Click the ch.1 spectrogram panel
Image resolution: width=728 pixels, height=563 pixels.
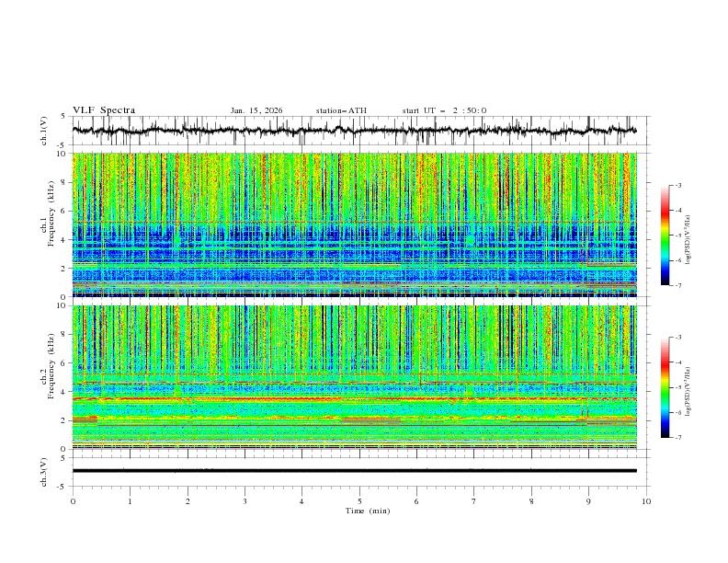point(354,224)
